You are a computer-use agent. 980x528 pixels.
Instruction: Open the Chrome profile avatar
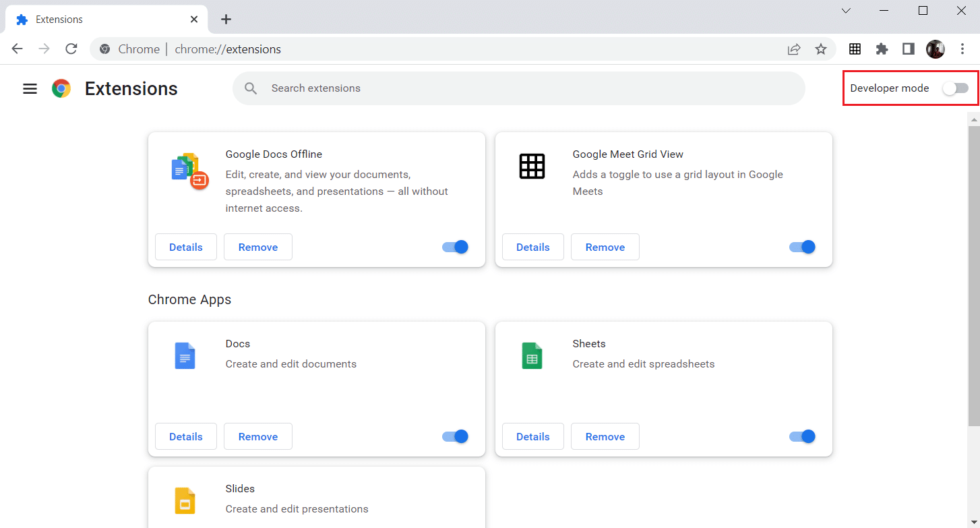tap(936, 49)
